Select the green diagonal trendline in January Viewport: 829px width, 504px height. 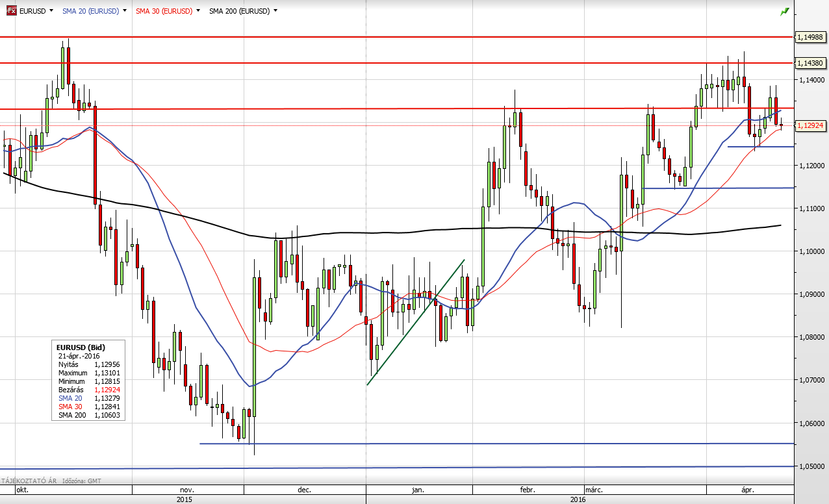tap(416, 322)
